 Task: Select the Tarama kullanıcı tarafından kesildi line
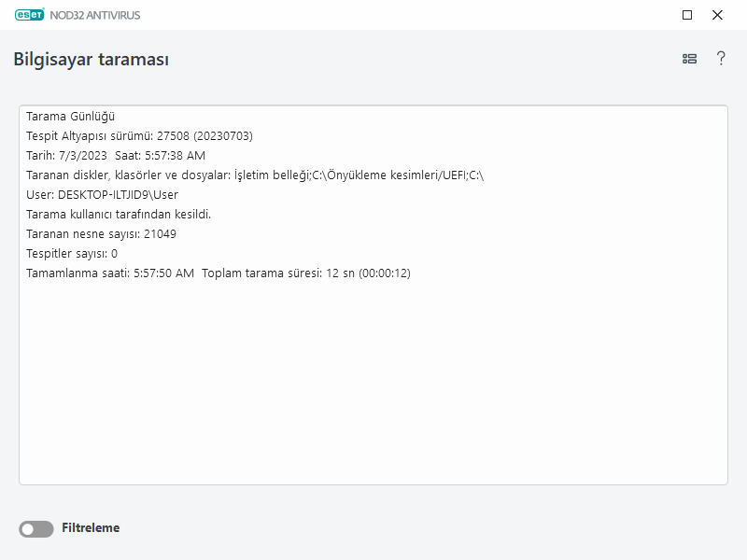[x=119, y=215]
